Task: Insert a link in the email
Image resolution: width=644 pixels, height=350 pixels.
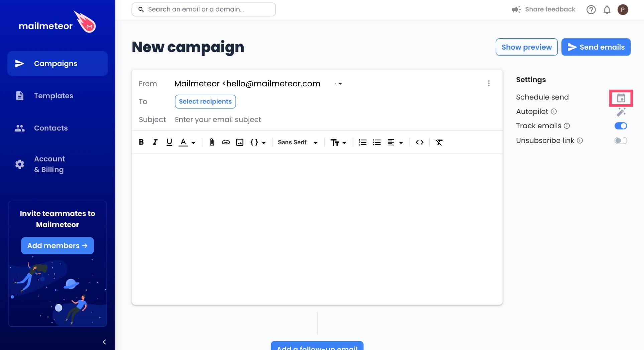Action: pos(226,142)
